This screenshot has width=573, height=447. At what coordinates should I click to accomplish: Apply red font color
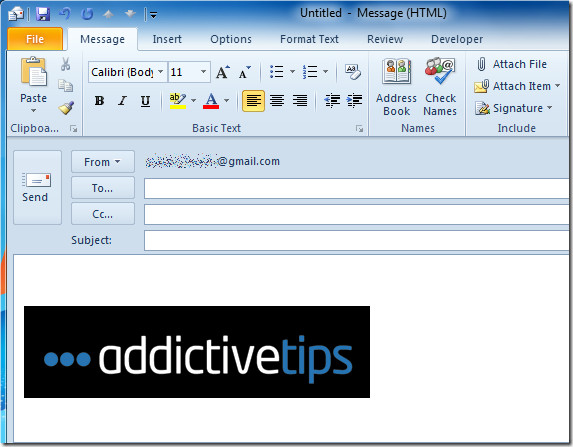pyautogui.click(x=211, y=101)
